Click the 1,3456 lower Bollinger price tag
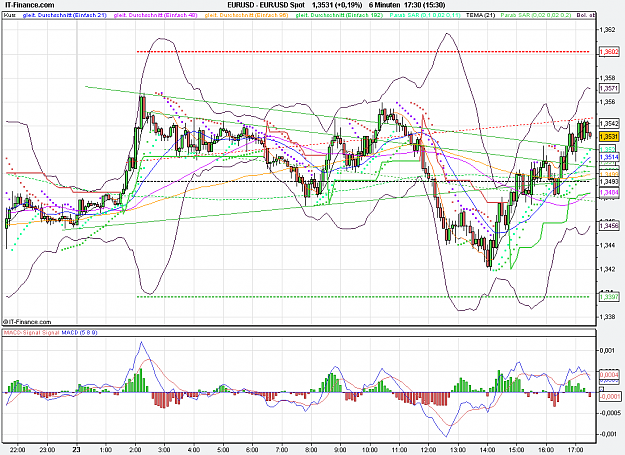625x455 pixels. click(x=609, y=226)
